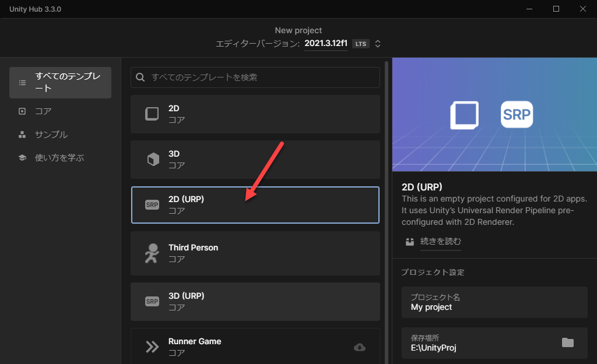
Task: Select the 2D core template
Action: pyautogui.click(x=255, y=114)
